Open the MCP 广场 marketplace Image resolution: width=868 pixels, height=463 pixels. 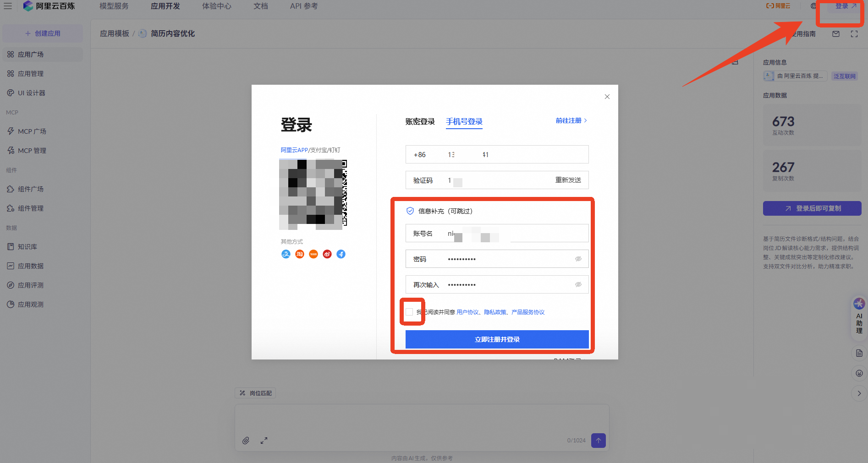click(x=30, y=131)
